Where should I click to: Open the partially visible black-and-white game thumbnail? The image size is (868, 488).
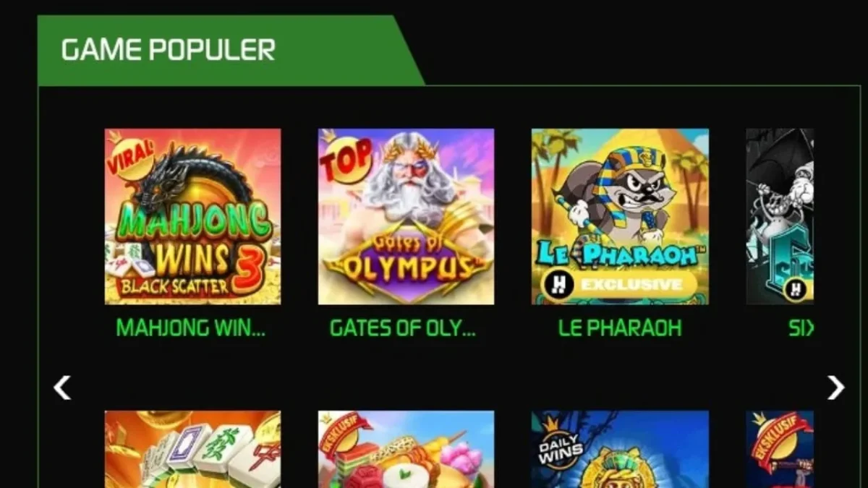click(x=780, y=216)
